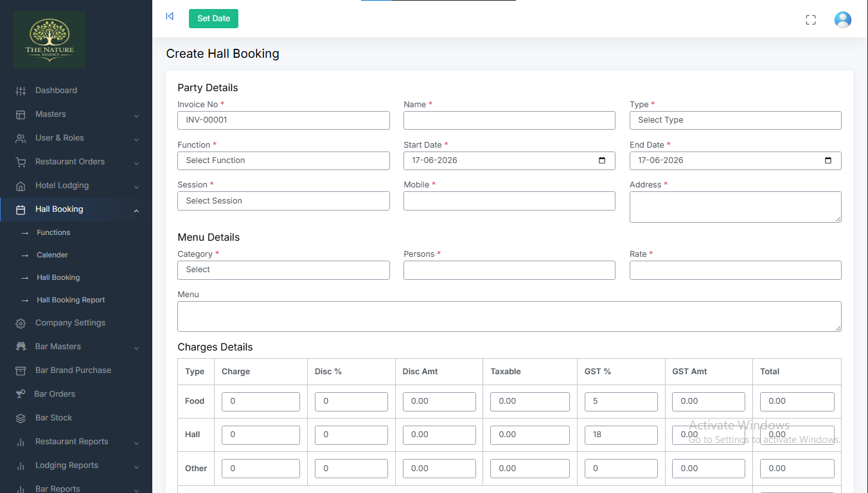Click the Lodging Reports chart icon
Viewport: 868px width, 493px height.
coord(21,466)
